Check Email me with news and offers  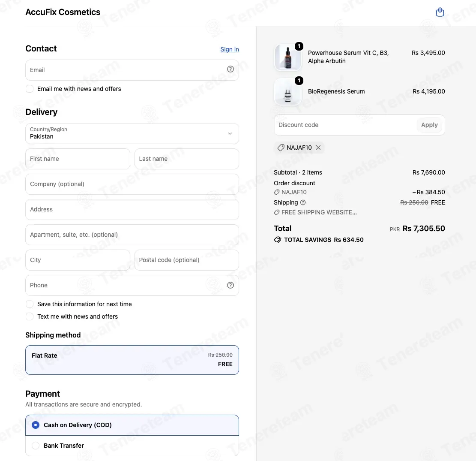pyautogui.click(x=30, y=89)
